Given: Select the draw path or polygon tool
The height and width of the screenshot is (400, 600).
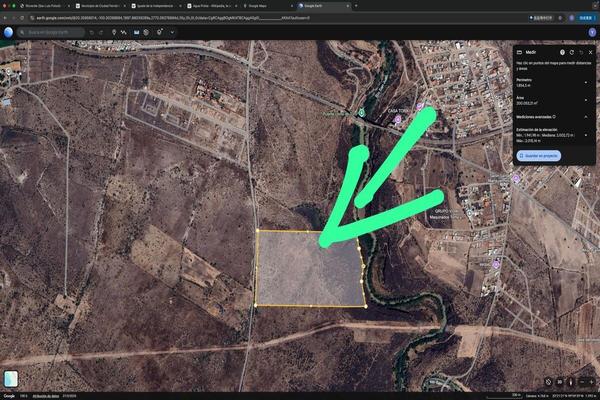Looking at the screenshot, I should click(x=124, y=33).
